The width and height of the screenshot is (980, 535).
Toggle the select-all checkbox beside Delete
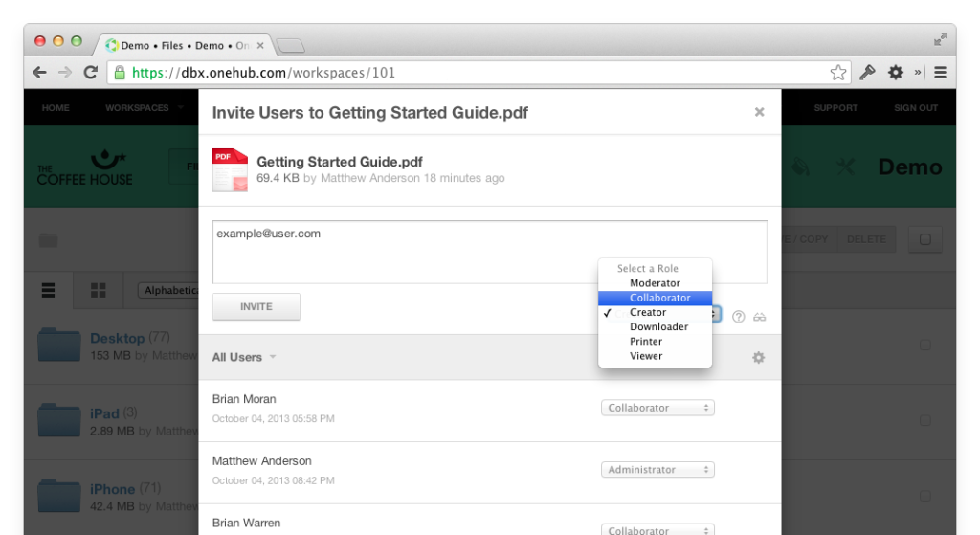[x=925, y=239]
